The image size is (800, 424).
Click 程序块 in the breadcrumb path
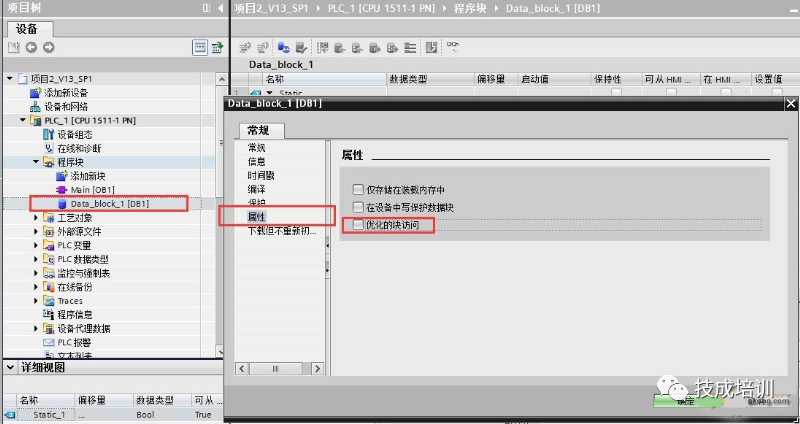[x=470, y=8]
